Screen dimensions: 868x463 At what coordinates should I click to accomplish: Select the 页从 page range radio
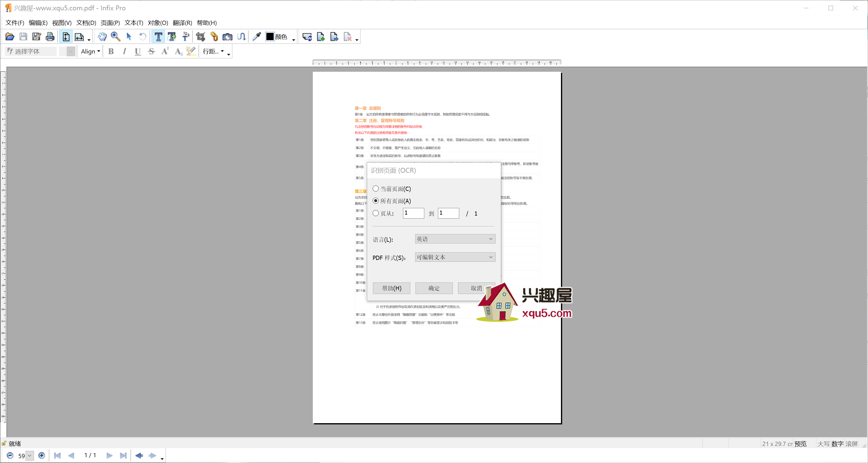click(376, 213)
